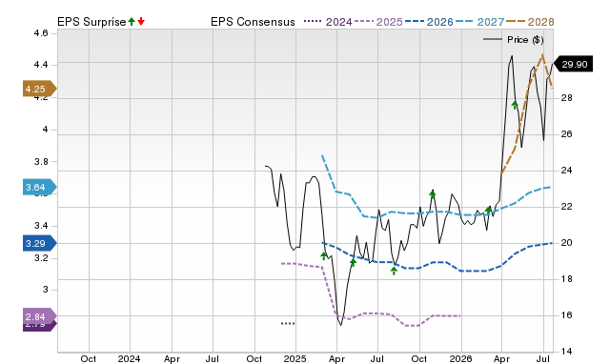Click the green surprise arrow below the 2026 line after Jul 2025
Image resolution: width=610 pixels, height=364 pixels.
tap(394, 271)
